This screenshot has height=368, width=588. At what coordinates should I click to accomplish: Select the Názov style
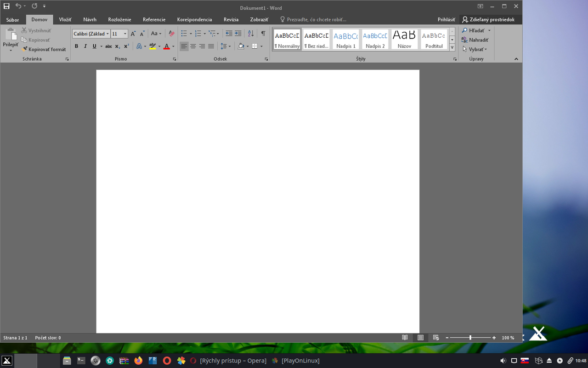tap(404, 39)
